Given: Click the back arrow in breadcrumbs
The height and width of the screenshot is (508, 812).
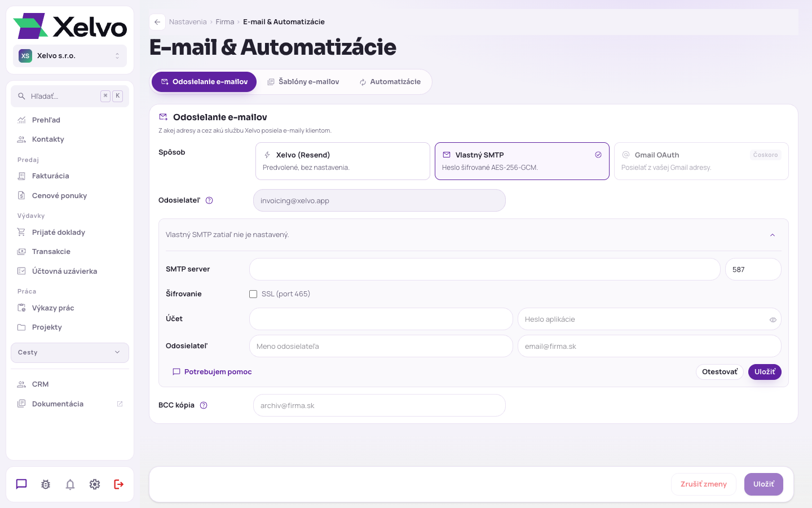Looking at the screenshot, I should (x=157, y=22).
